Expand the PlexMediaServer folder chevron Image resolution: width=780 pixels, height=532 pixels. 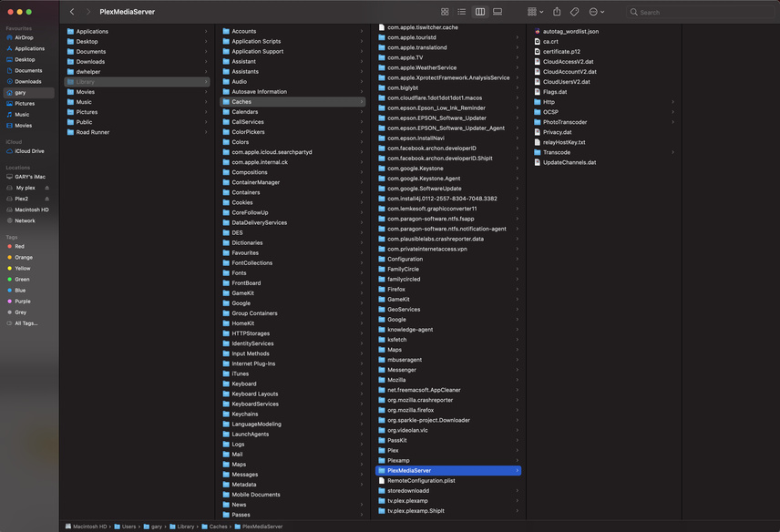[x=518, y=470]
